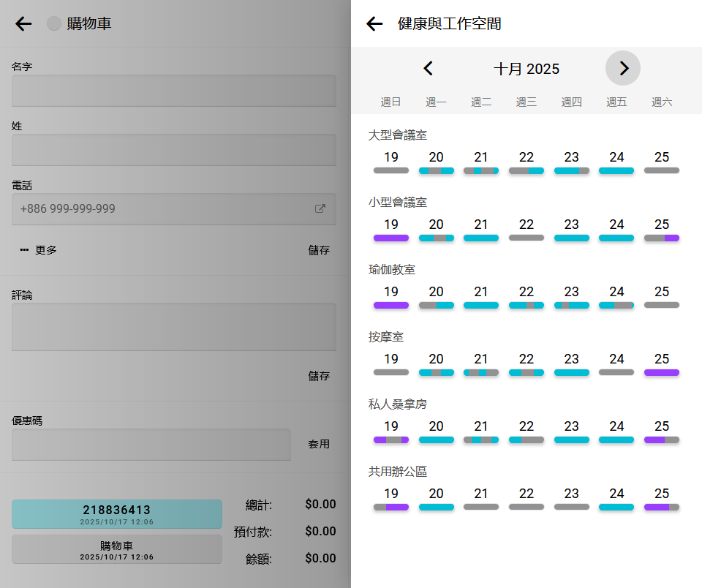Open the 十月 2025 month picker
Image resolution: width=702 pixels, height=588 pixels.
pos(526,69)
